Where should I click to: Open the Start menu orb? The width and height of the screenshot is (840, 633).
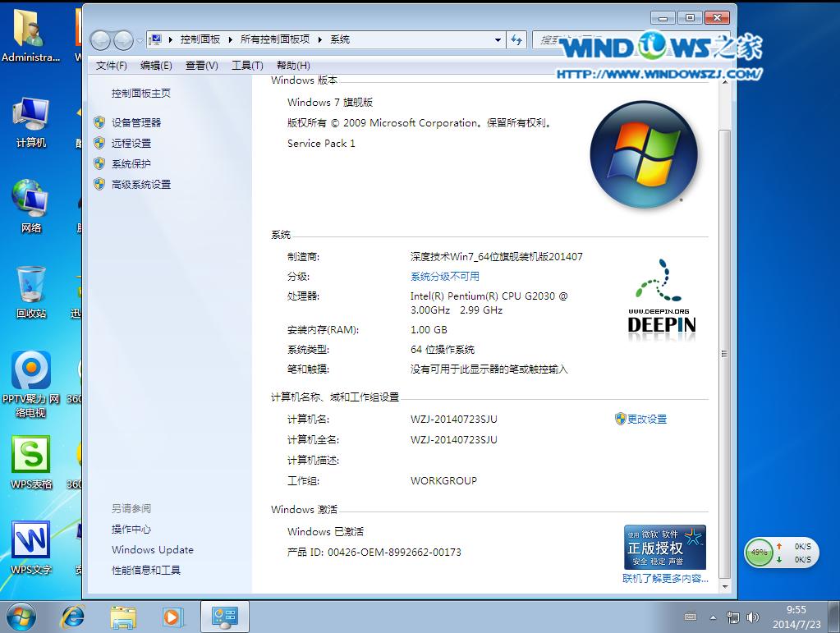click(x=21, y=617)
